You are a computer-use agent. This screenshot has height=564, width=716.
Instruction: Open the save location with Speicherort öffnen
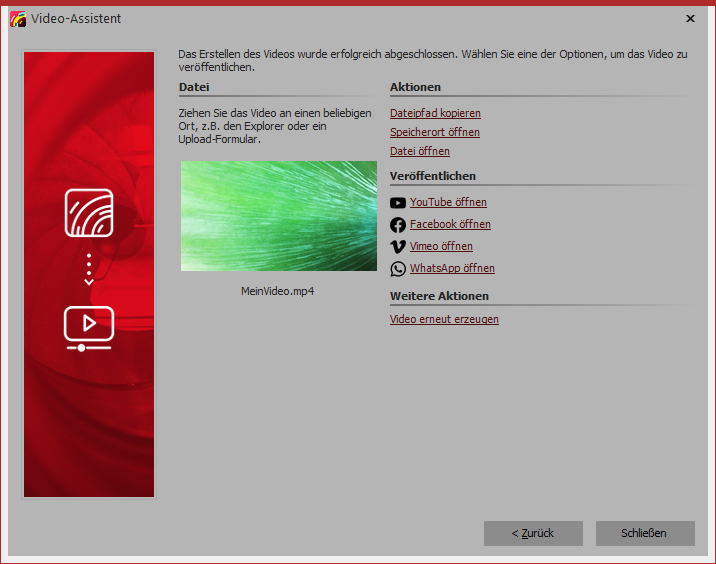click(435, 132)
